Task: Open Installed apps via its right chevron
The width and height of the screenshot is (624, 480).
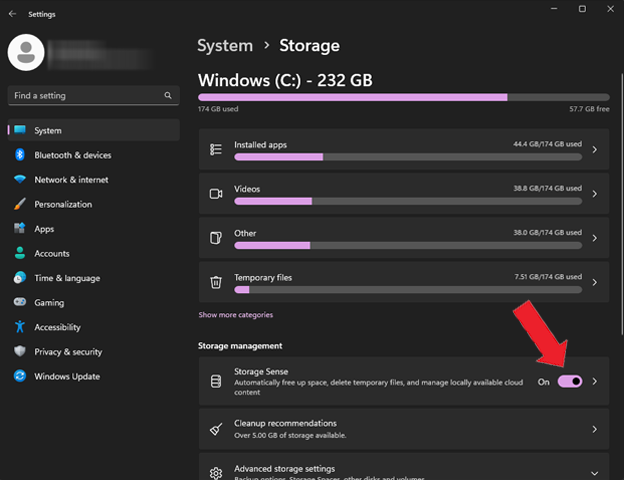Action: point(595,150)
